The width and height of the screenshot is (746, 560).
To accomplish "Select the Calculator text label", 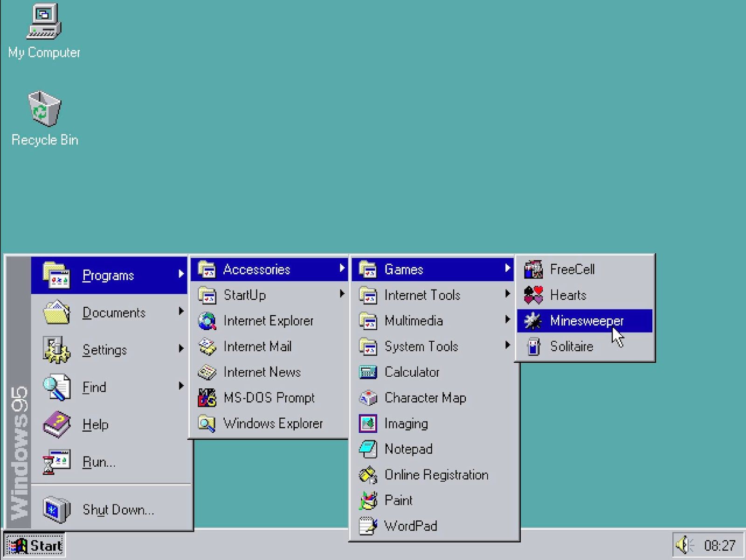I will coord(412,372).
